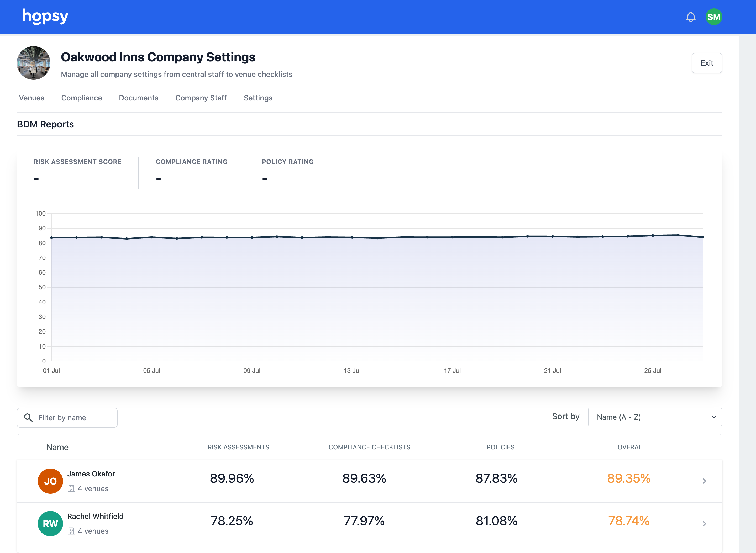756x553 pixels.
Task: Open the notifications bell
Action: [x=691, y=17]
